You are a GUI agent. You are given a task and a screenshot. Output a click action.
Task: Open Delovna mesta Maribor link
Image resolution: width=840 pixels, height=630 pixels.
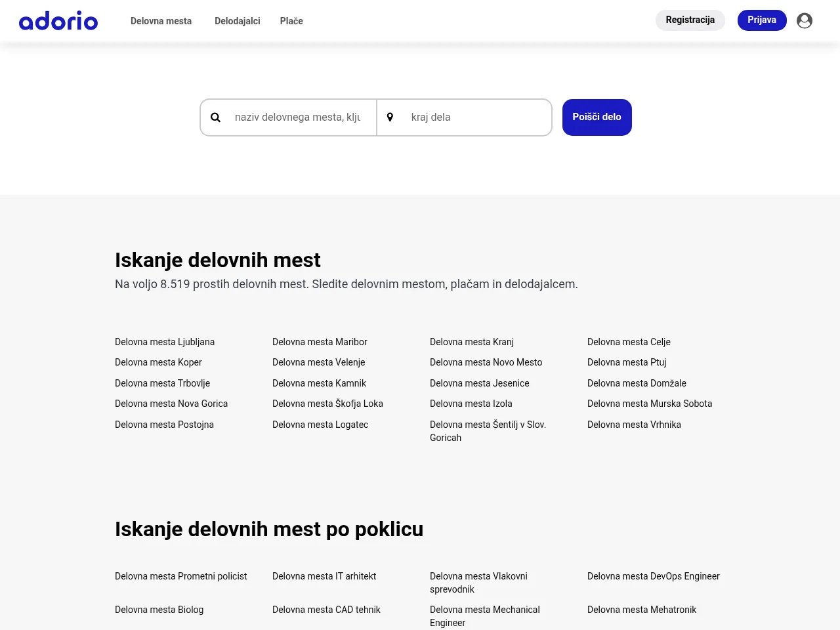click(320, 342)
